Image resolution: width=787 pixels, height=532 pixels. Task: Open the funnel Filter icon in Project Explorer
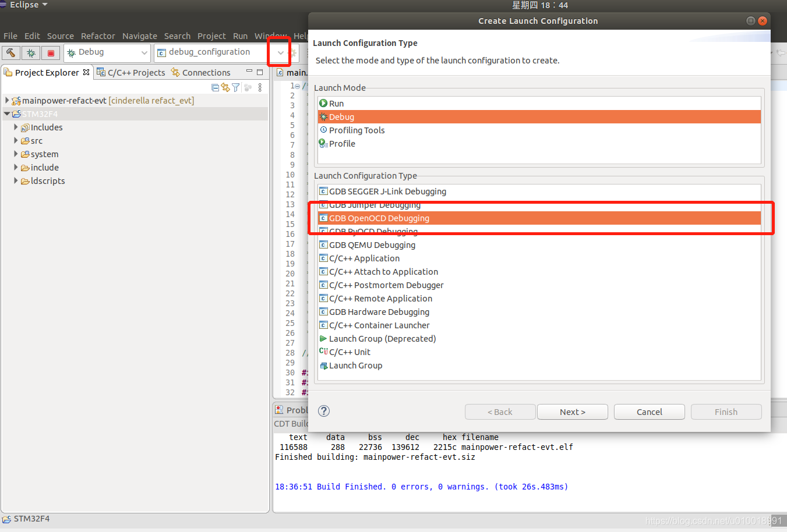(x=235, y=87)
